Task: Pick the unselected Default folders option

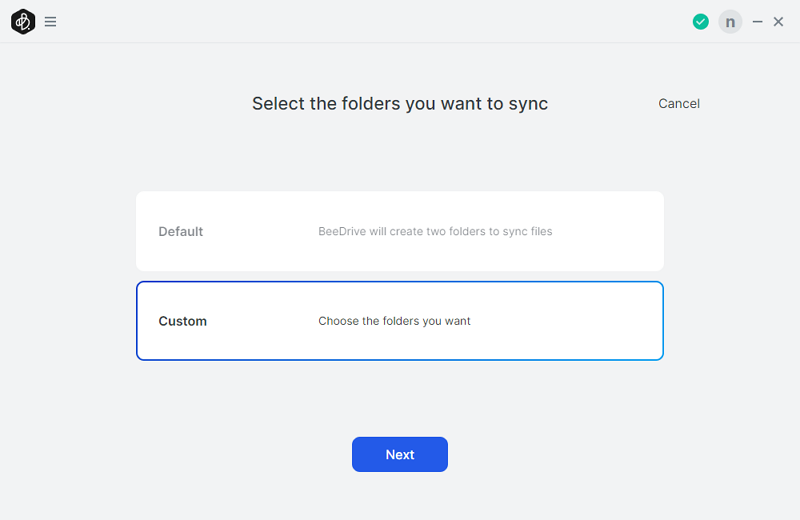Action: click(x=399, y=231)
